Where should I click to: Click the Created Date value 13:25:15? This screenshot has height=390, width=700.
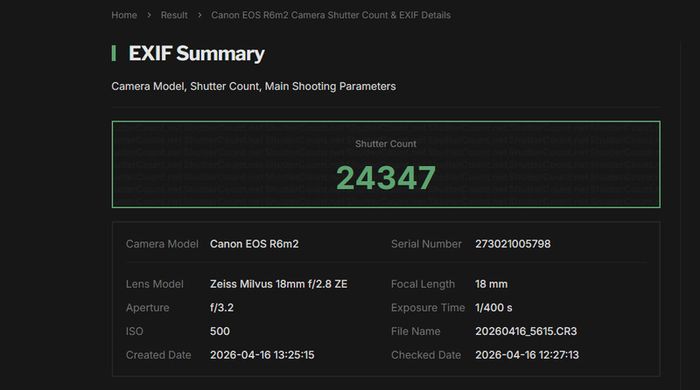pyautogui.click(x=262, y=355)
